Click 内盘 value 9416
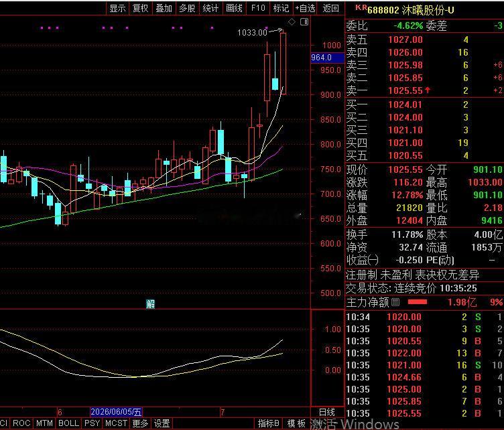 [492, 220]
